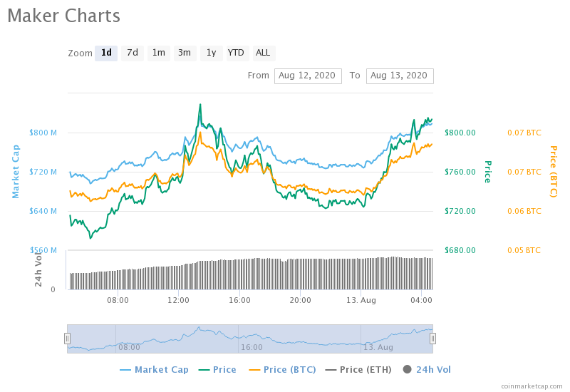
Task: Click the 16:00 main chart time label
Action: tap(239, 300)
